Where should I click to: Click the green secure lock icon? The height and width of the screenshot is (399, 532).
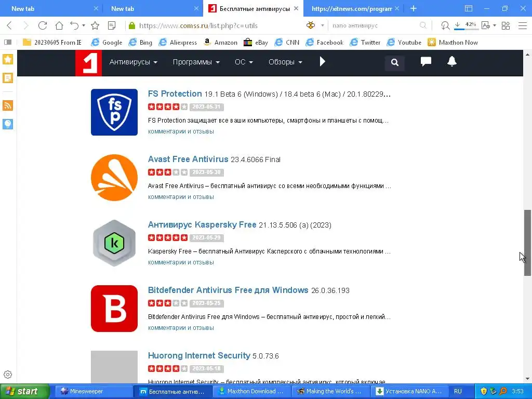132,25
